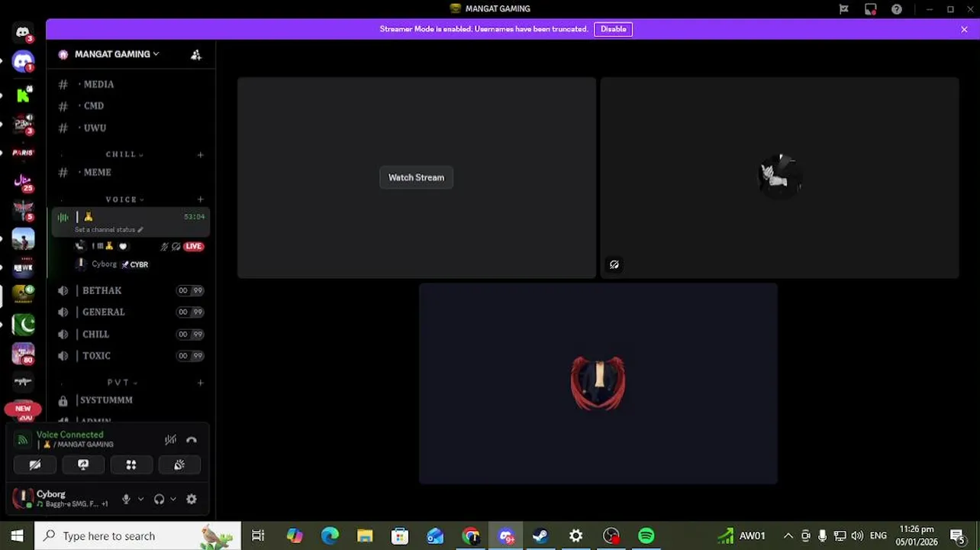The width and height of the screenshot is (980, 550).
Task: Open headphone output options chevron
Action: coord(173,499)
